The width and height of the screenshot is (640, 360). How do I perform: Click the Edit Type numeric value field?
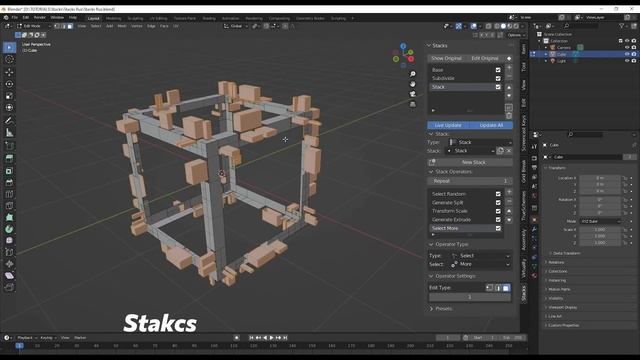point(469,297)
